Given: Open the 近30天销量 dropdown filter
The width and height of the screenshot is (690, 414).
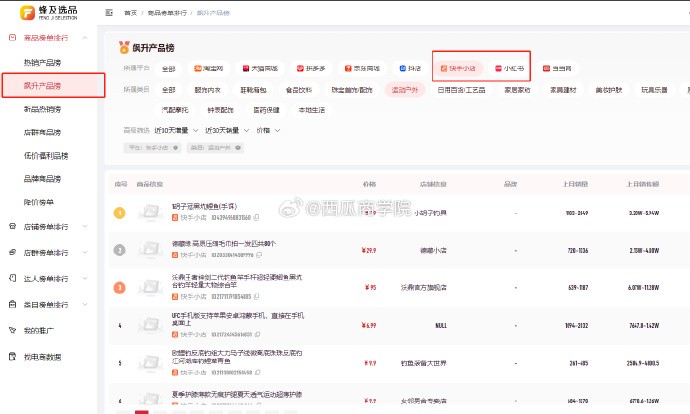Looking at the screenshot, I should (x=227, y=130).
